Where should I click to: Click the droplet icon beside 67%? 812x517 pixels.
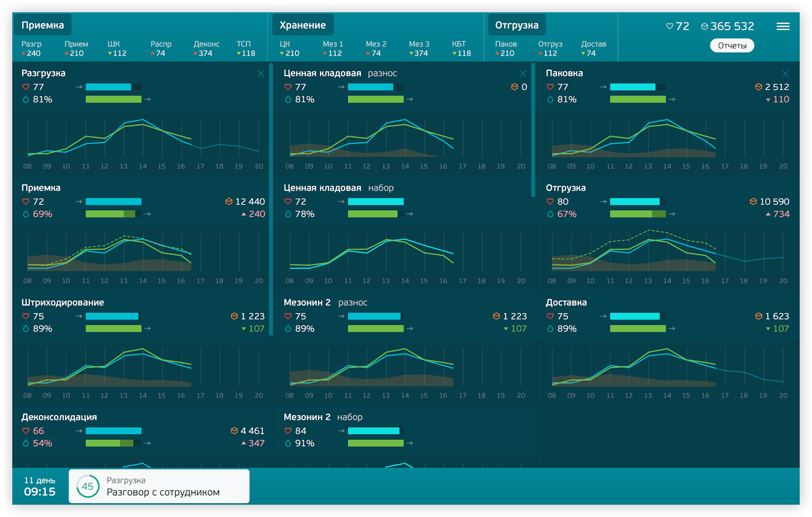(550, 214)
